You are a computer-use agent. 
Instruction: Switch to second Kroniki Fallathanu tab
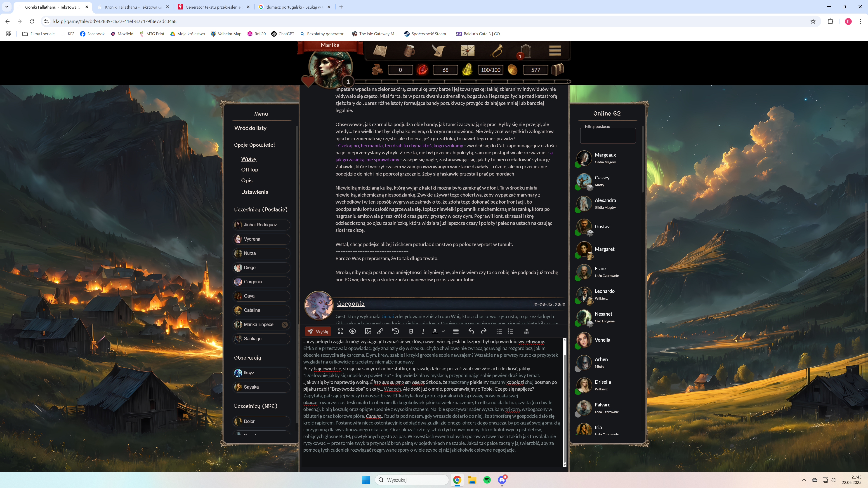coord(133,7)
